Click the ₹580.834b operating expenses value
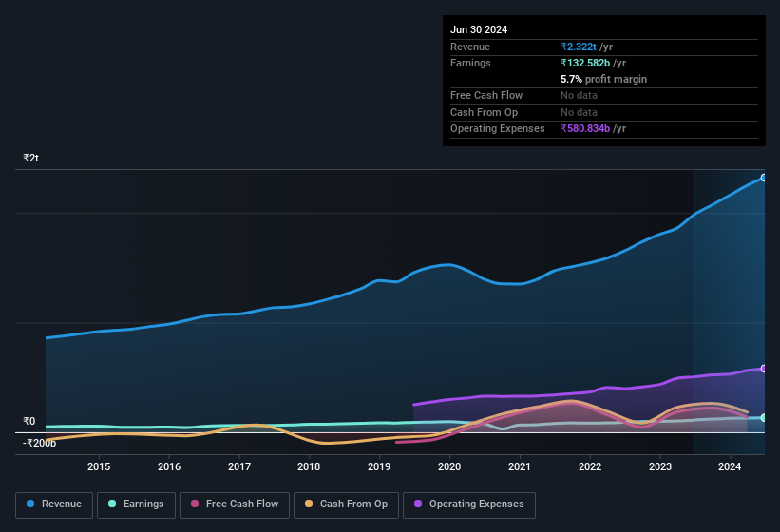 point(585,129)
